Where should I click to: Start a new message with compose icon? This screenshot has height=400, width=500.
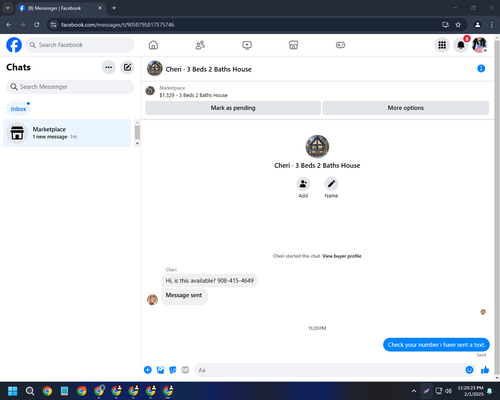[127, 67]
